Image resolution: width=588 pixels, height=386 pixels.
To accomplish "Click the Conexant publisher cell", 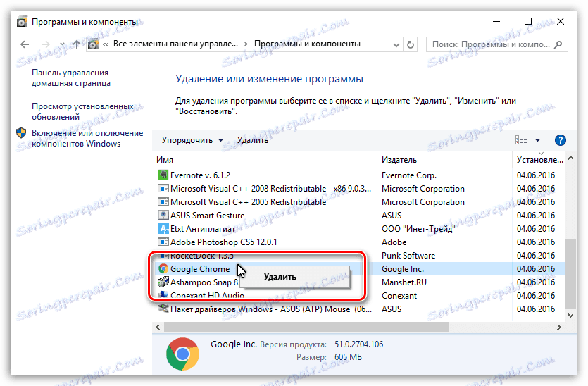I will [399, 296].
